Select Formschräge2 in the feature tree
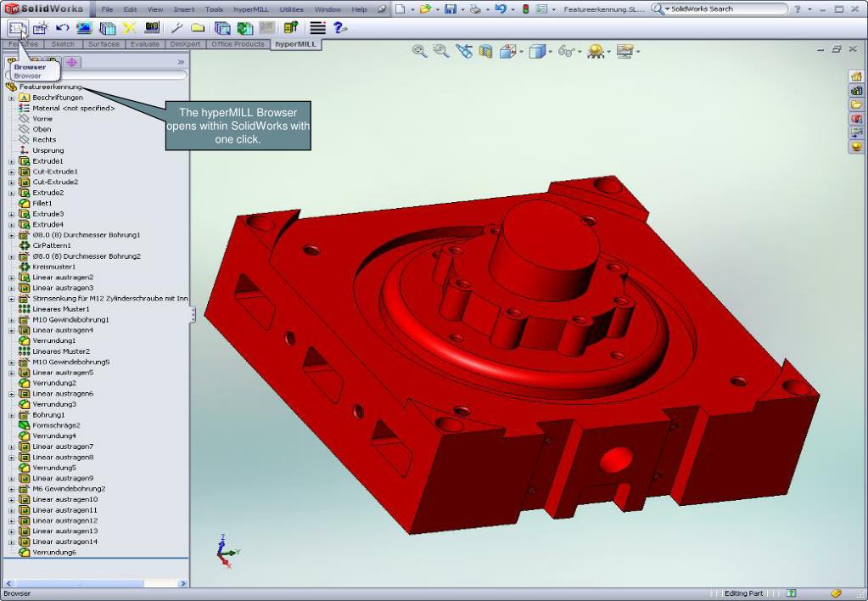This screenshot has height=601, width=868. click(x=56, y=425)
